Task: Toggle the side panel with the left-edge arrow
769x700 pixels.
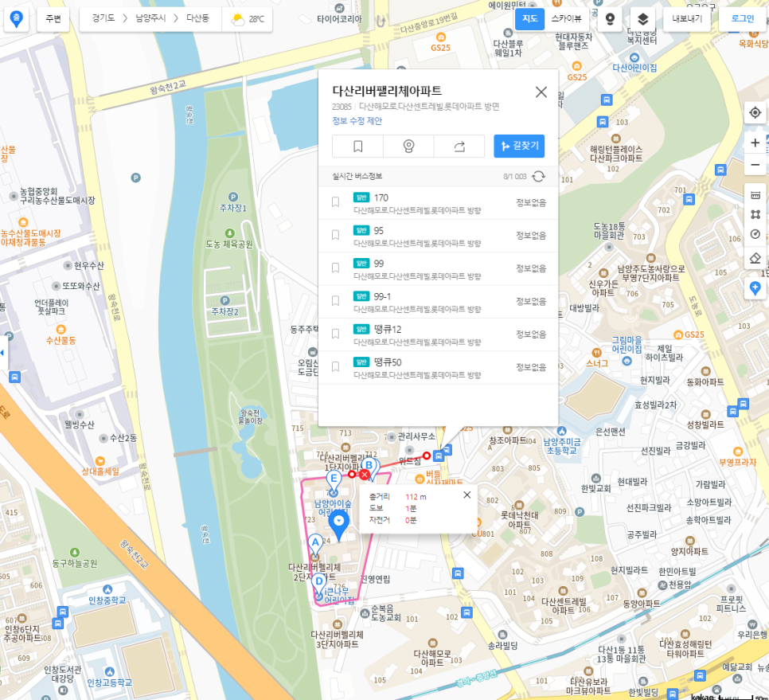Action: (x=3, y=353)
